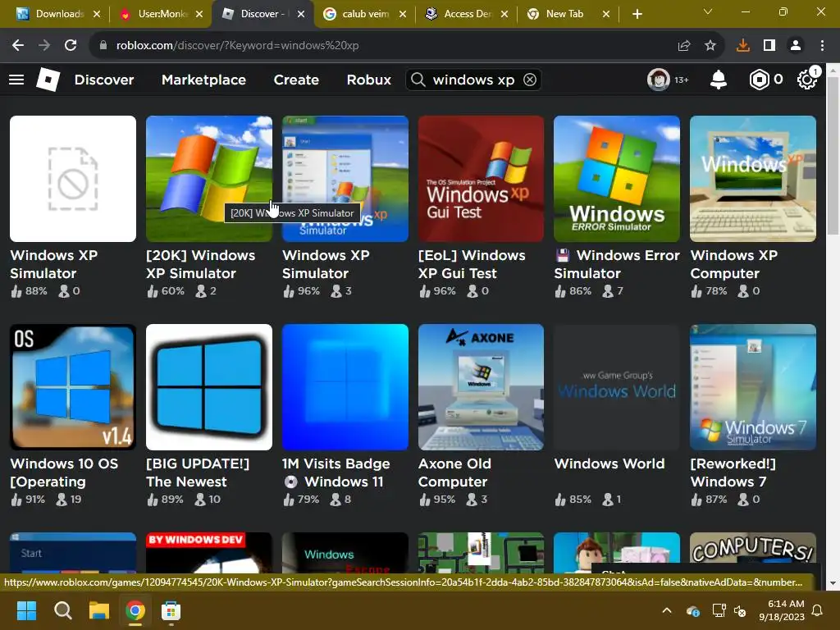Open Chrome three-dot menu
The width and height of the screenshot is (840, 630).
point(822,46)
